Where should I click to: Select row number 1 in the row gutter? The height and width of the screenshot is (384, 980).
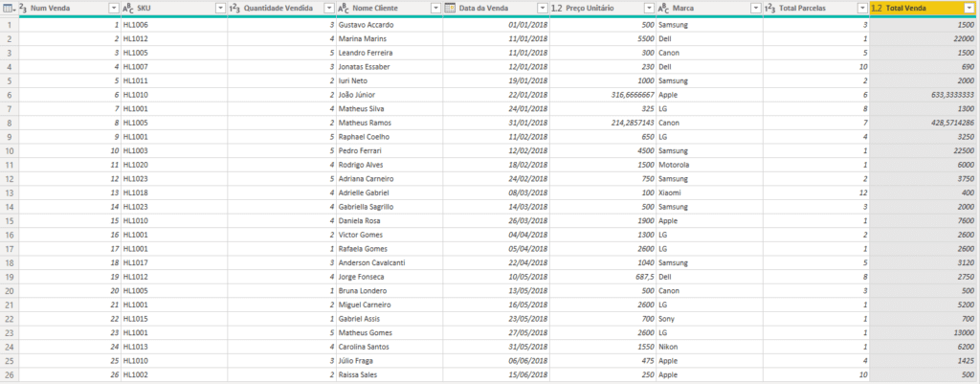(x=9, y=24)
